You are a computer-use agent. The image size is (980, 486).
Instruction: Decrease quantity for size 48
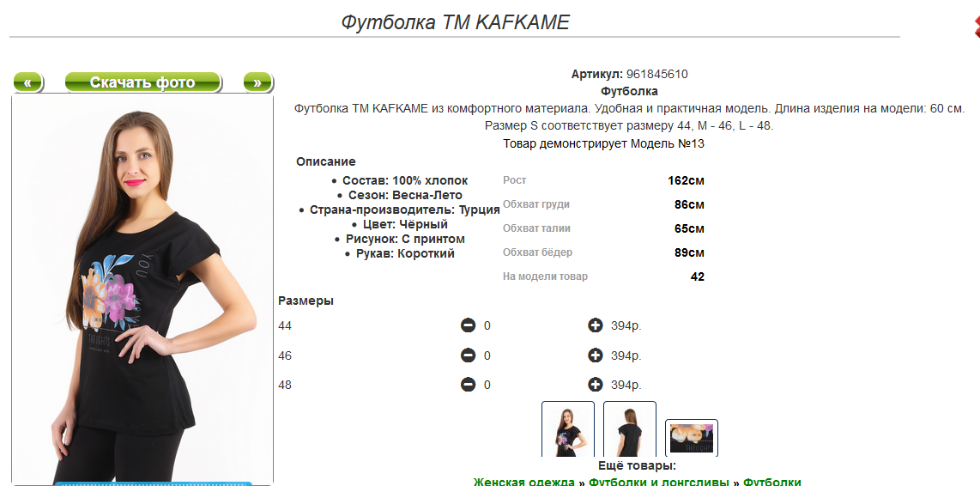468,385
